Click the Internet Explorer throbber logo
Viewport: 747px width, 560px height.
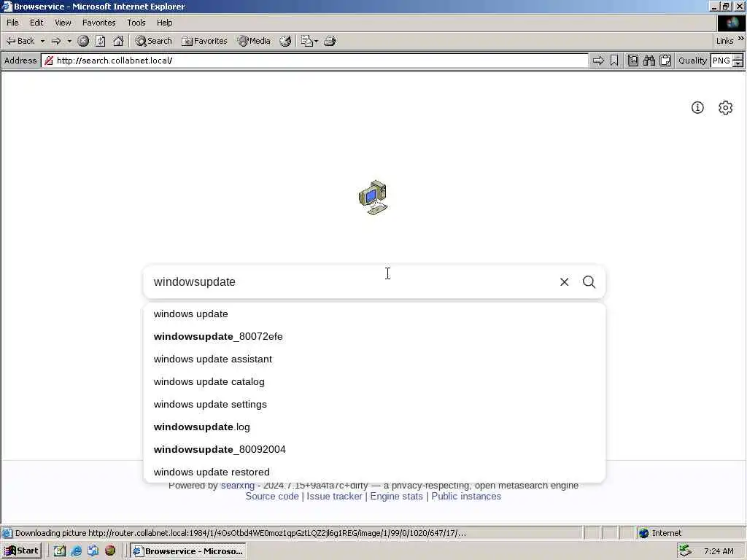click(x=731, y=23)
